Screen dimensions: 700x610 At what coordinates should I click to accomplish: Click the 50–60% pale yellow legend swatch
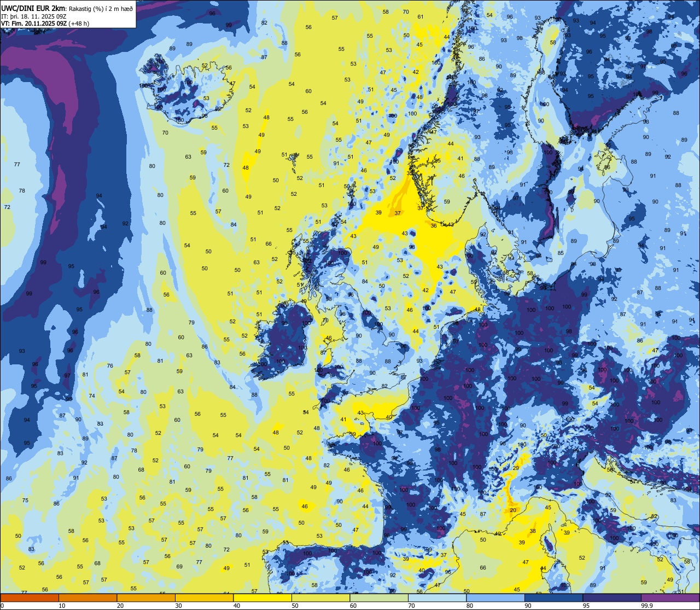pyautogui.click(x=320, y=598)
